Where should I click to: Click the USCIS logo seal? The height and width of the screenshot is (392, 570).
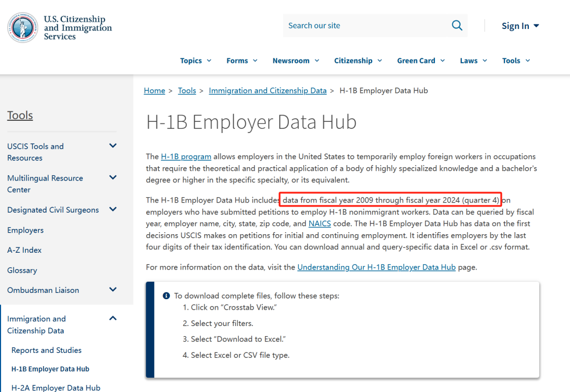click(x=22, y=27)
